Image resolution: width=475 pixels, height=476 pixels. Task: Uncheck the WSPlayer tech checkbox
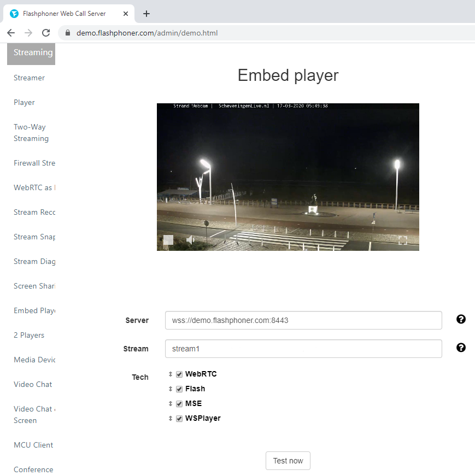(x=179, y=419)
